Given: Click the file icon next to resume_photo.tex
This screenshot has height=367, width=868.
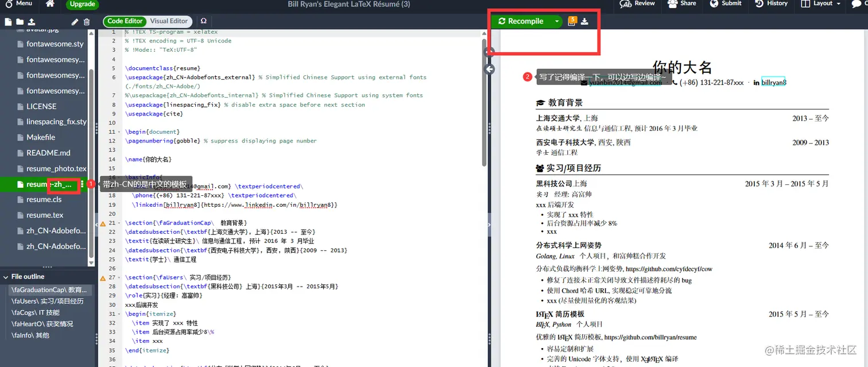Looking at the screenshot, I should point(21,168).
